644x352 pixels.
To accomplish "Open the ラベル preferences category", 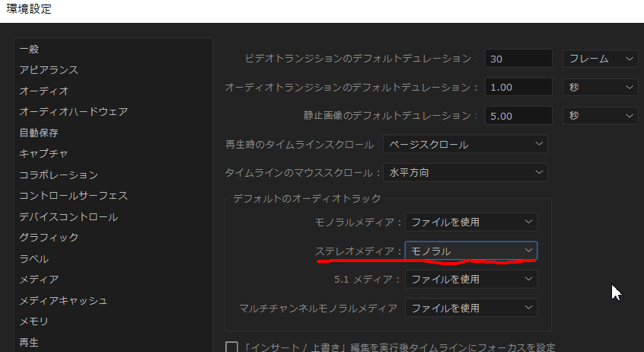I will (34, 258).
